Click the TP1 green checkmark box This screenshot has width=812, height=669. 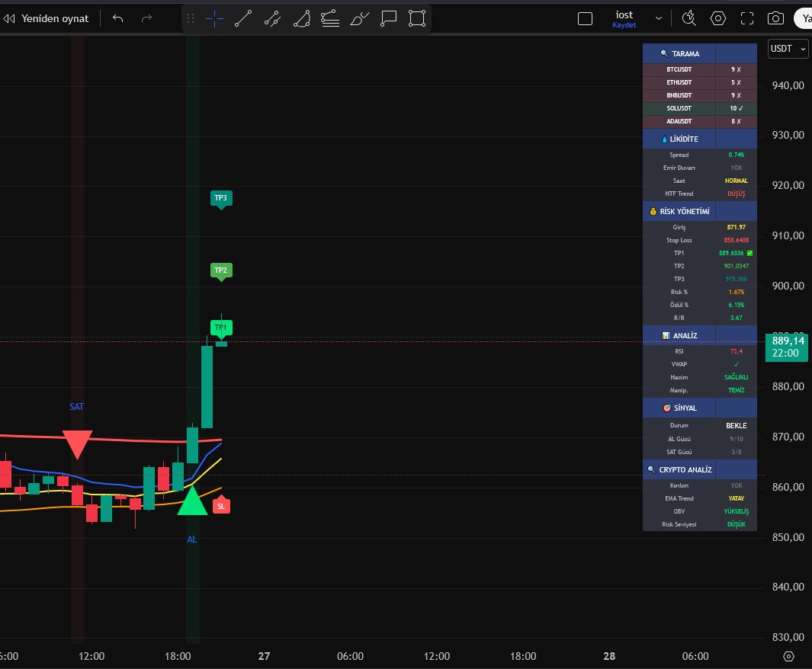(749, 253)
